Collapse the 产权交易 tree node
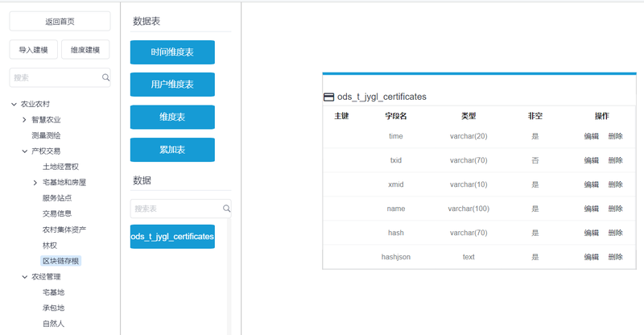The height and width of the screenshot is (335, 644). [x=25, y=151]
